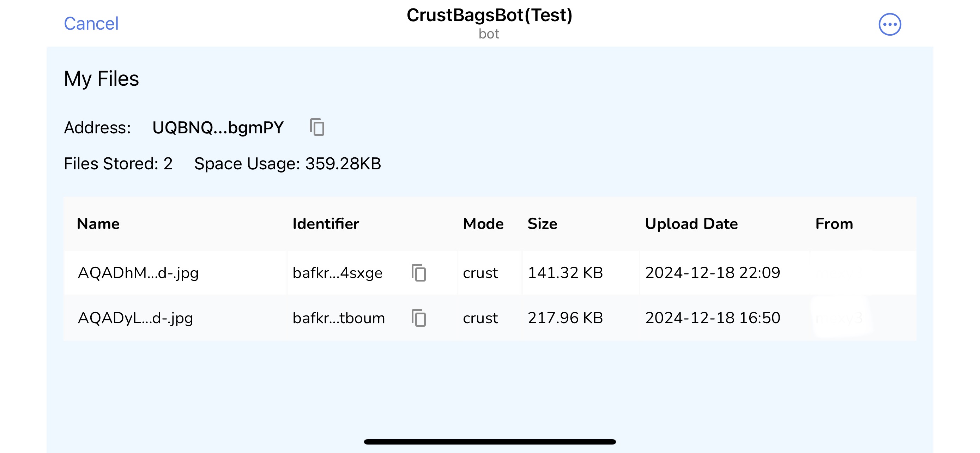This screenshot has height=453, width=980.
Task: Copy identifier bafkr...4sxge
Action: point(418,273)
